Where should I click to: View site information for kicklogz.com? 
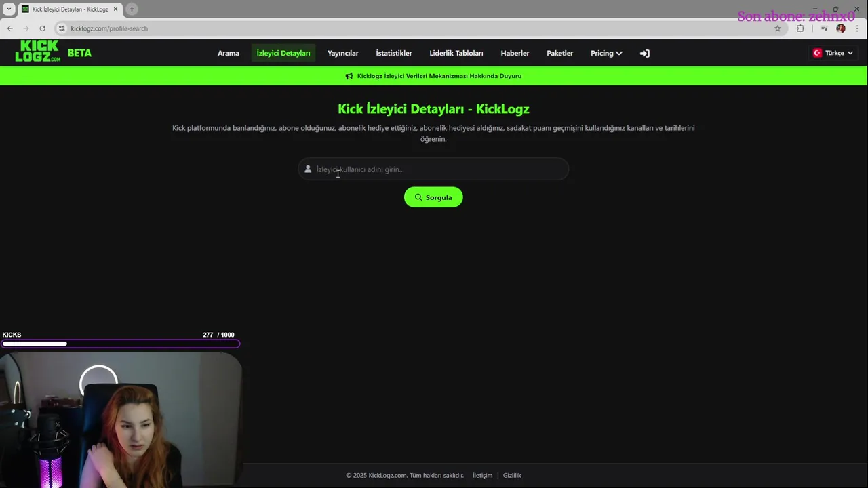(61, 28)
